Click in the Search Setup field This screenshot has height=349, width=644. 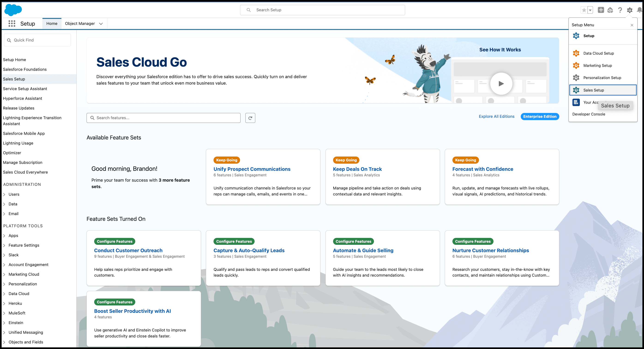pos(322,10)
